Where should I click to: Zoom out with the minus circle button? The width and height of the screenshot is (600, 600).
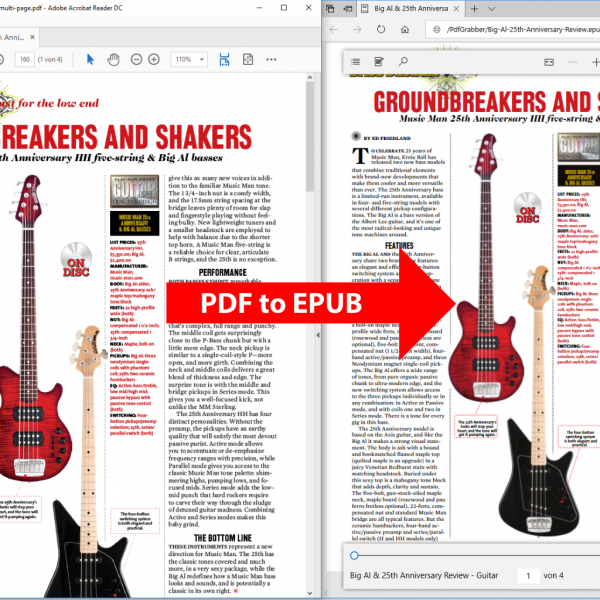coord(139,60)
